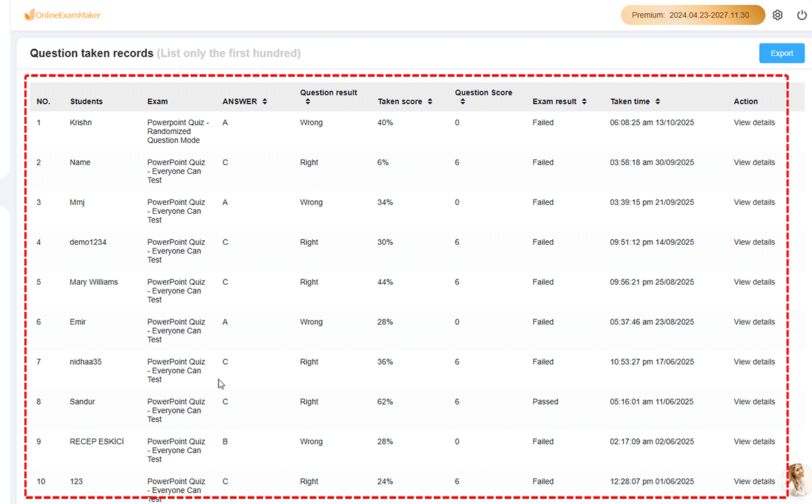The height and width of the screenshot is (504, 812).
Task: Open the support chat avatar
Action: tap(797, 479)
